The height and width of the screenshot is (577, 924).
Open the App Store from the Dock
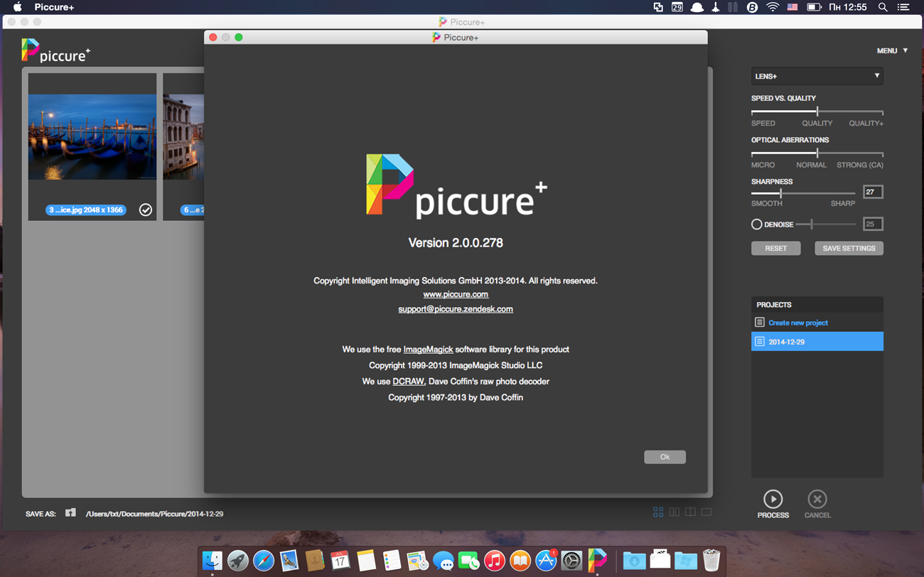tap(545, 561)
